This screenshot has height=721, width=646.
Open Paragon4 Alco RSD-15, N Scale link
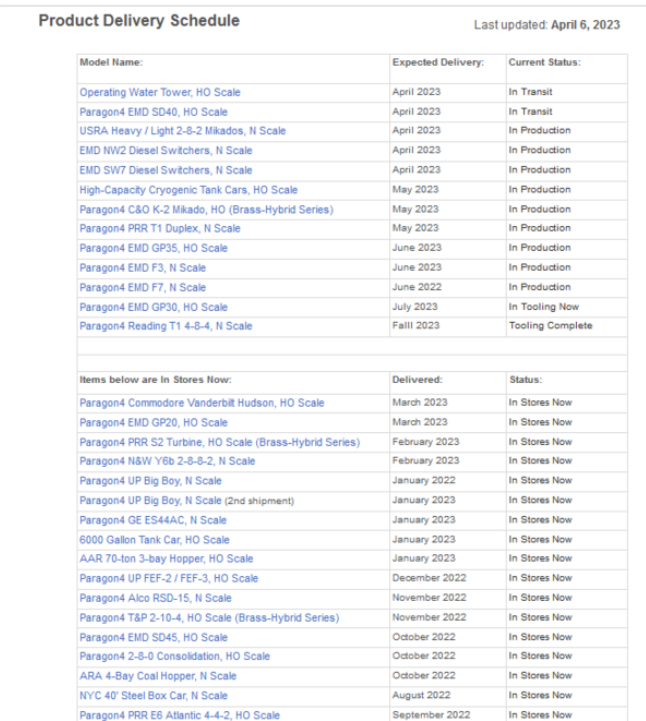155,598
